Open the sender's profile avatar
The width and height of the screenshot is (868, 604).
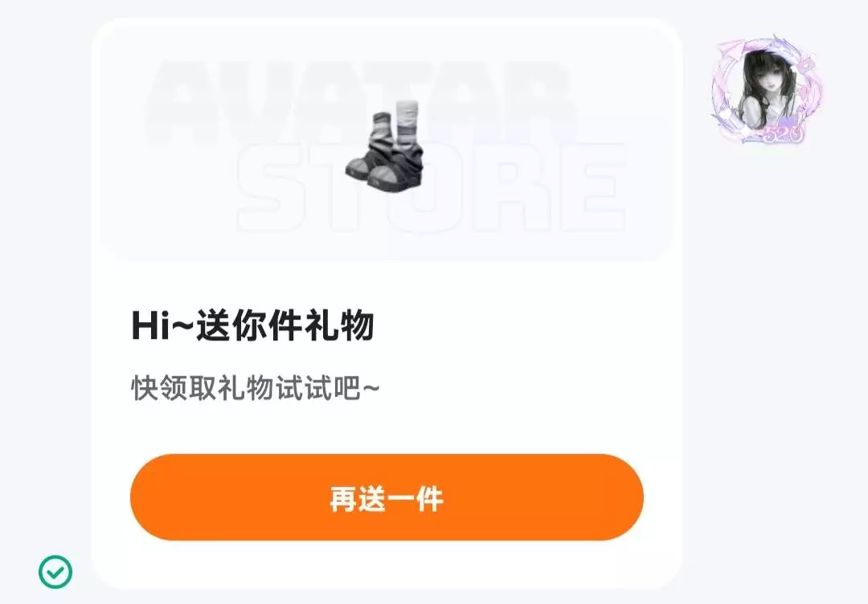767,88
